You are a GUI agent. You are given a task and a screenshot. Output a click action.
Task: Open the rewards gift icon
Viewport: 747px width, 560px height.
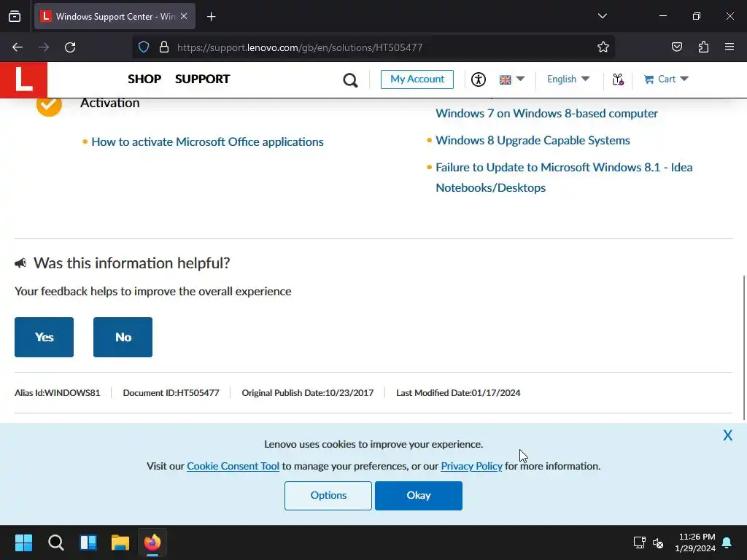[618, 79]
